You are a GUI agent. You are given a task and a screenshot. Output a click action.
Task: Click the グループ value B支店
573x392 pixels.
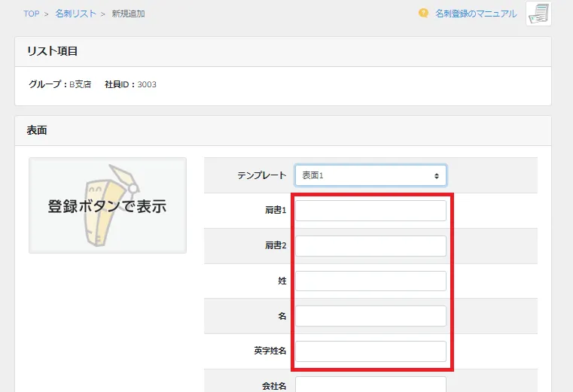[81, 84]
